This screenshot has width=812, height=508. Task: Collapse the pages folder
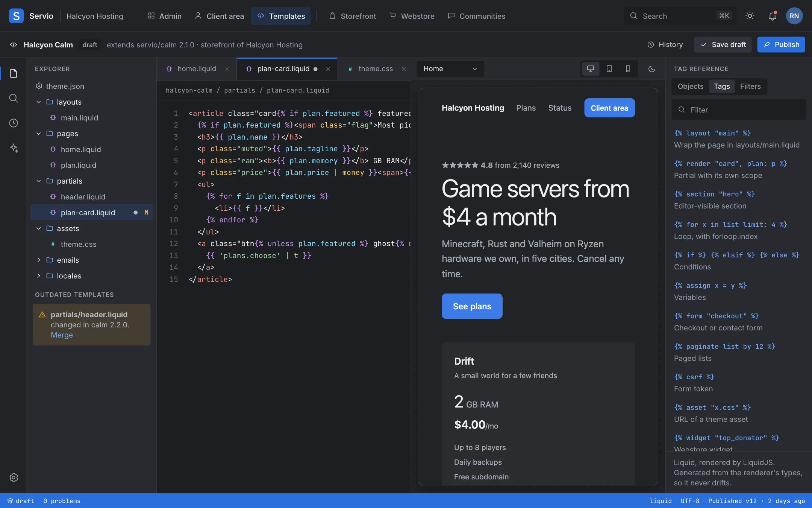pos(38,134)
